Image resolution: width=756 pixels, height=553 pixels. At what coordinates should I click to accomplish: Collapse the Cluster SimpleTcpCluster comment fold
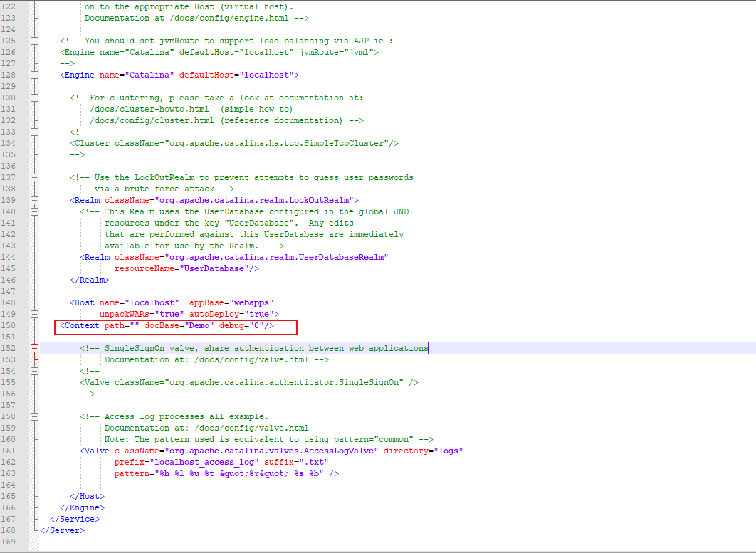pos(33,132)
